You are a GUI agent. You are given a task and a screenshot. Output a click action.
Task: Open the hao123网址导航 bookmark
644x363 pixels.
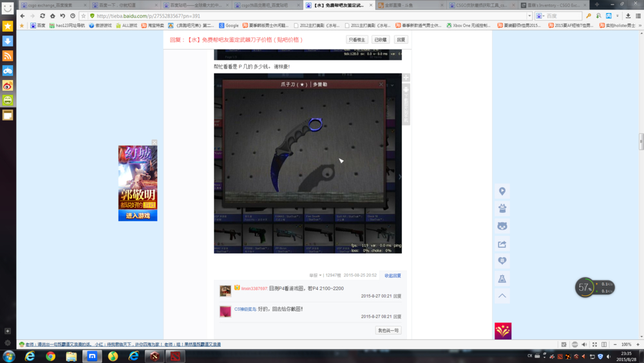click(x=67, y=26)
